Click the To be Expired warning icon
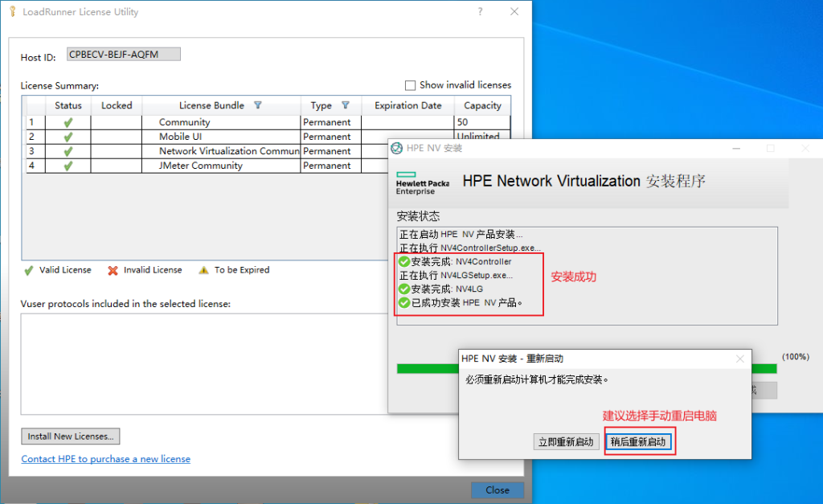The image size is (823, 504). (203, 270)
